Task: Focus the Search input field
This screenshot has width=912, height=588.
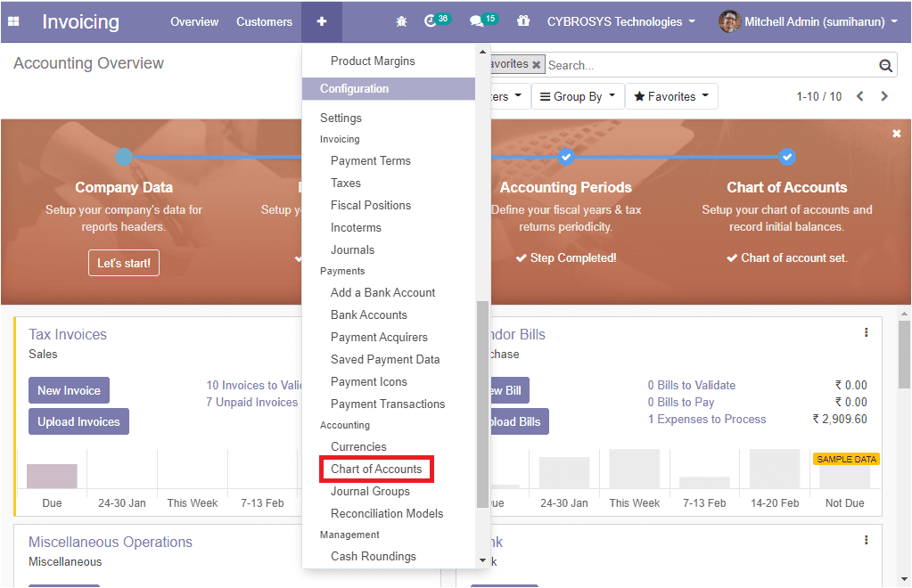Action: 711,66
